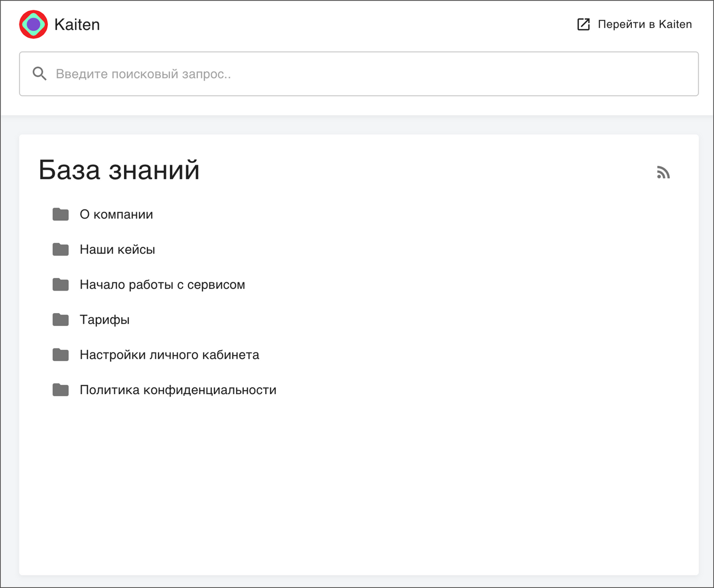Open the Наши кейсы folder
Viewport: 714px width, 588px height.
pyautogui.click(x=117, y=249)
